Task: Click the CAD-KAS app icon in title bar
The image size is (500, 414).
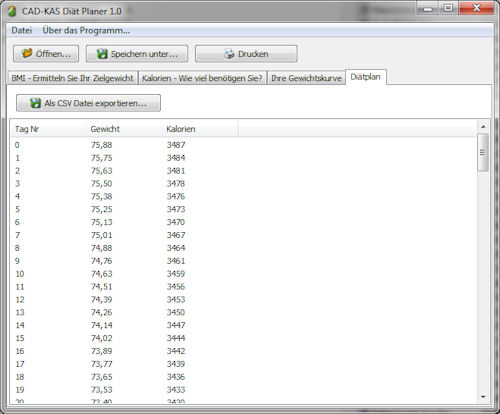Action: (12, 11)
